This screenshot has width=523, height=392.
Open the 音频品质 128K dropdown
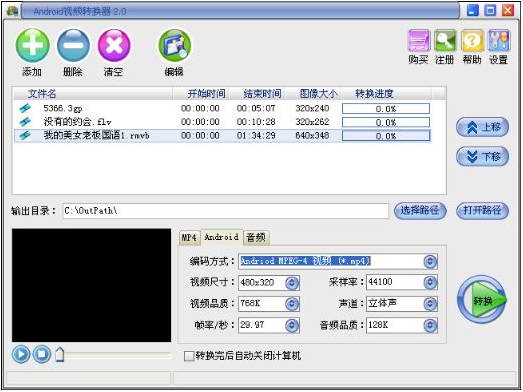pos(430,325)
